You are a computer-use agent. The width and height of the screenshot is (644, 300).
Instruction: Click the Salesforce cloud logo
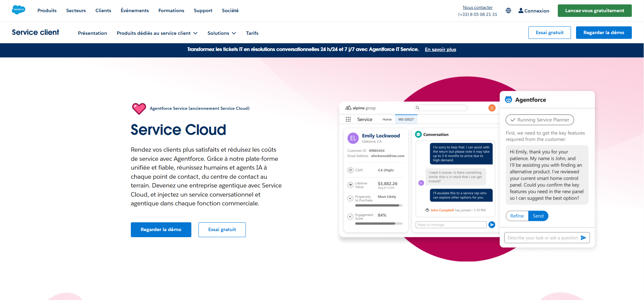pos(19,10)
